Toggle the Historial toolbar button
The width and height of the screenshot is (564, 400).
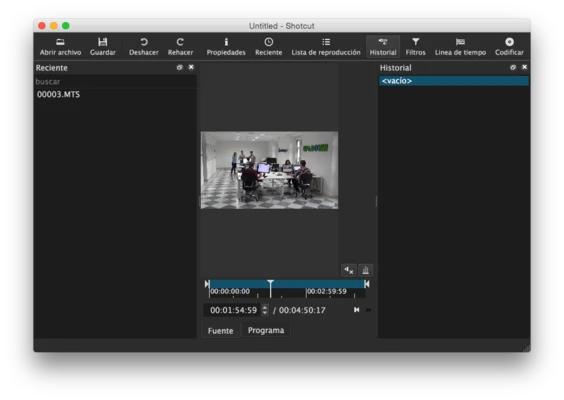[383, 47]
